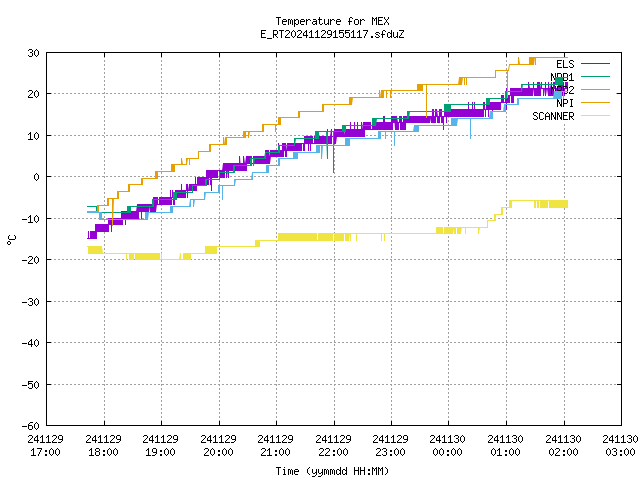Click the x-axis label 241129 17:00

click(46, 446)
